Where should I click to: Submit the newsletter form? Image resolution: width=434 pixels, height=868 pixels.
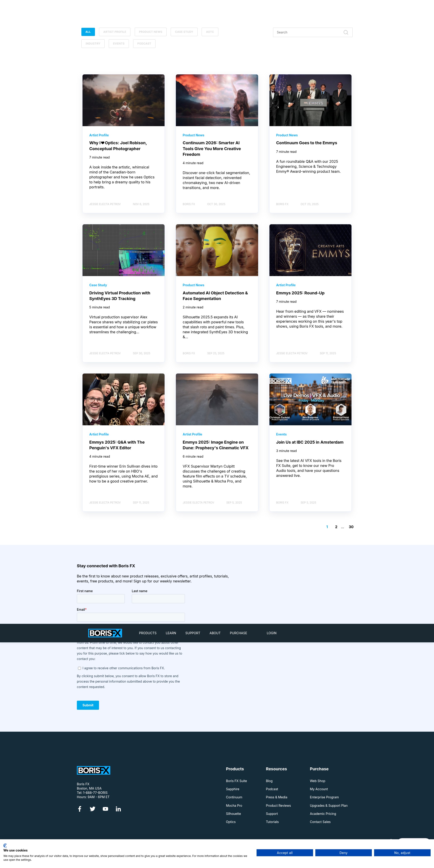tap(88, 705)
